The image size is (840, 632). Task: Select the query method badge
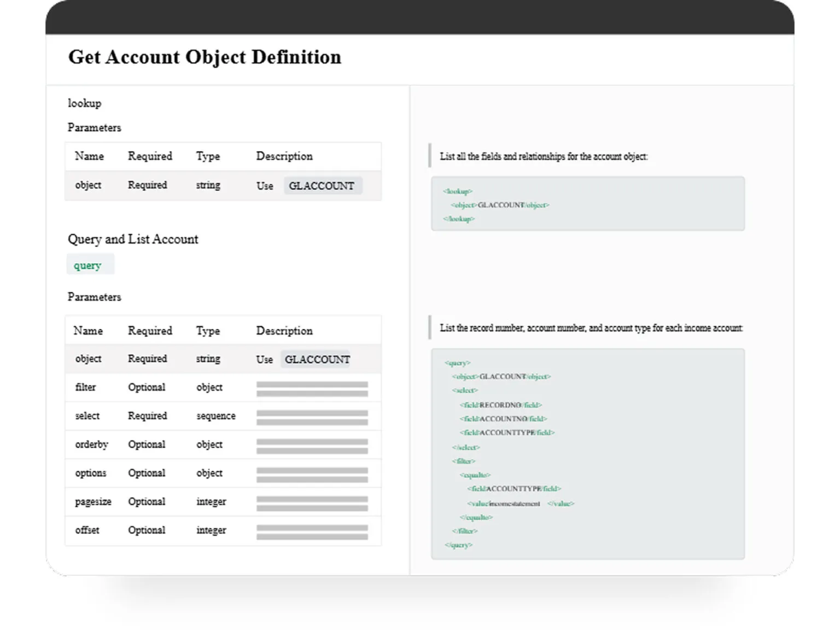coord(90,264)
